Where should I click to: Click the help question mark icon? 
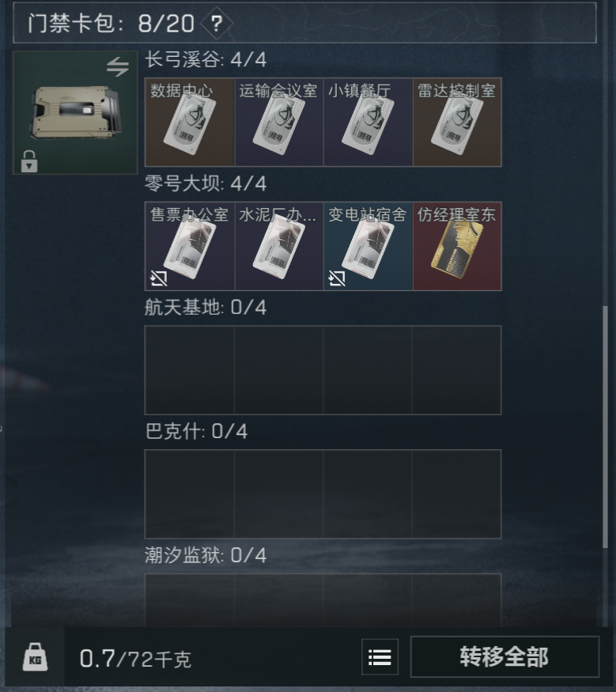pyautogui.click(x=216, y=23)
